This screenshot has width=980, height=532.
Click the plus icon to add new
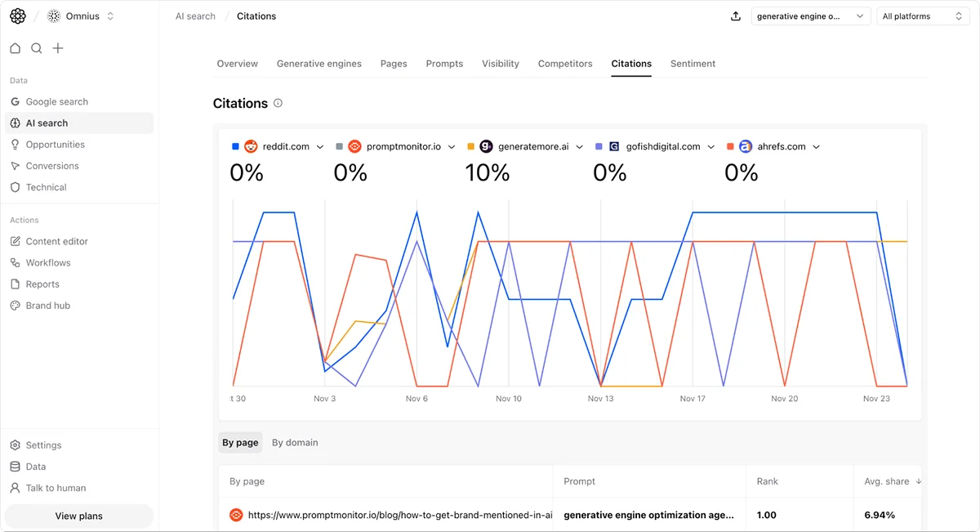coord(58,48)
